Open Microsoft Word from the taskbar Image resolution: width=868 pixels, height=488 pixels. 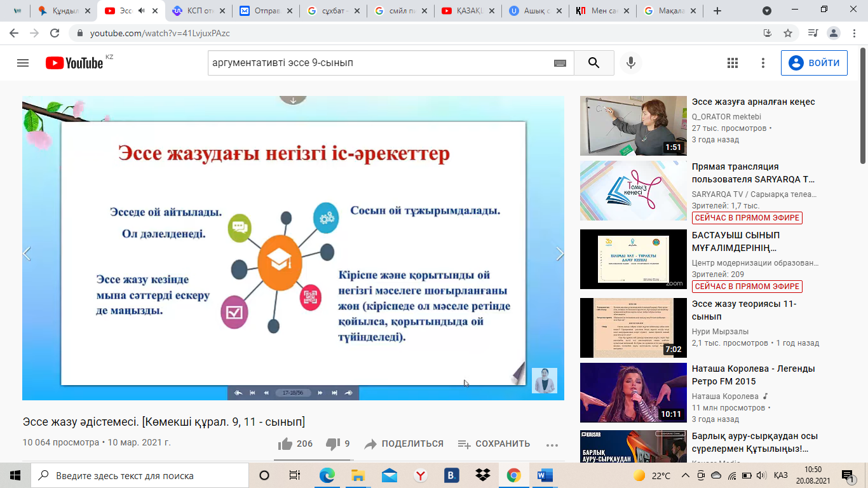click(x=545, y=475)
